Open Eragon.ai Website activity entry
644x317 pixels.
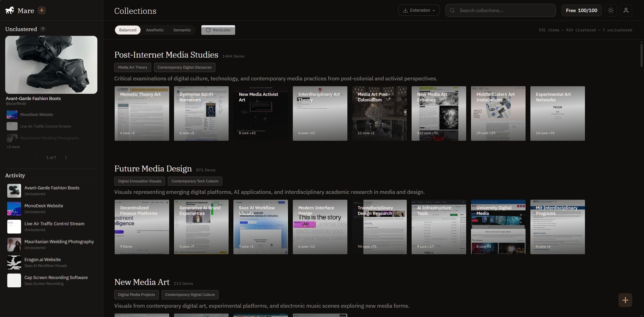[51, 262]
